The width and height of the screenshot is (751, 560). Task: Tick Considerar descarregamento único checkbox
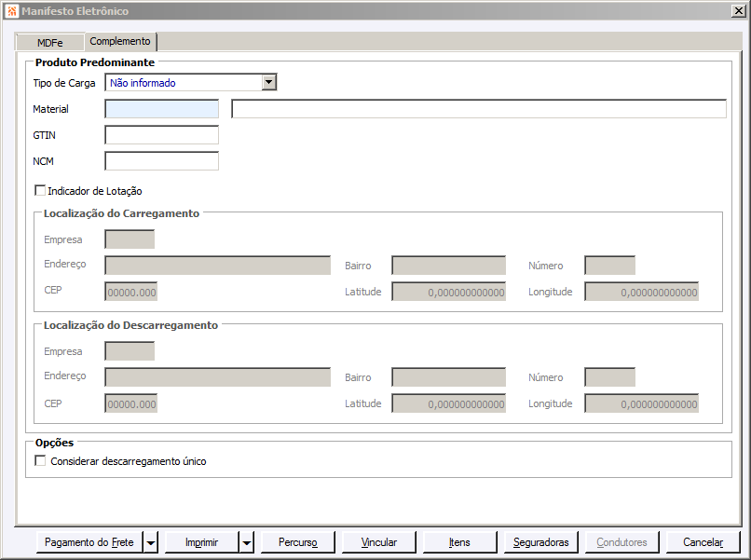[40, 461]
